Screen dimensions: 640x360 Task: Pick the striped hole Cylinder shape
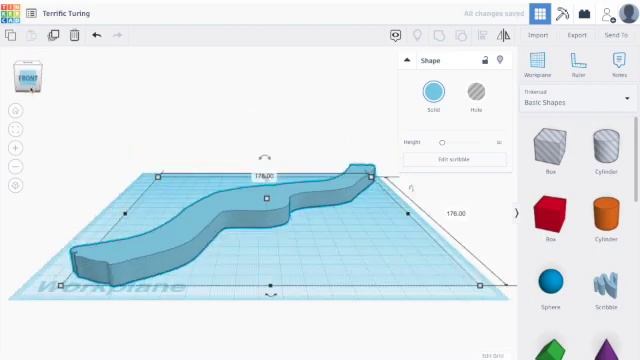click(x=606, y=146)
